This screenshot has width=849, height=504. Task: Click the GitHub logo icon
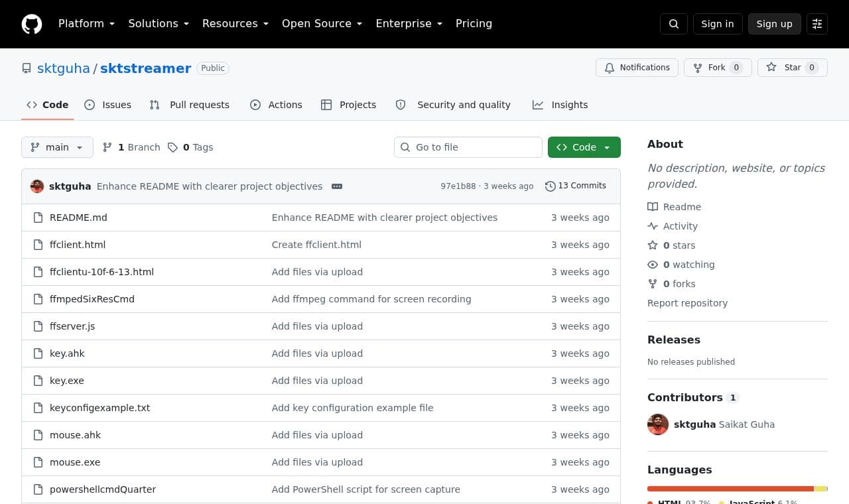pyautogui.click(x=32, y=24)
